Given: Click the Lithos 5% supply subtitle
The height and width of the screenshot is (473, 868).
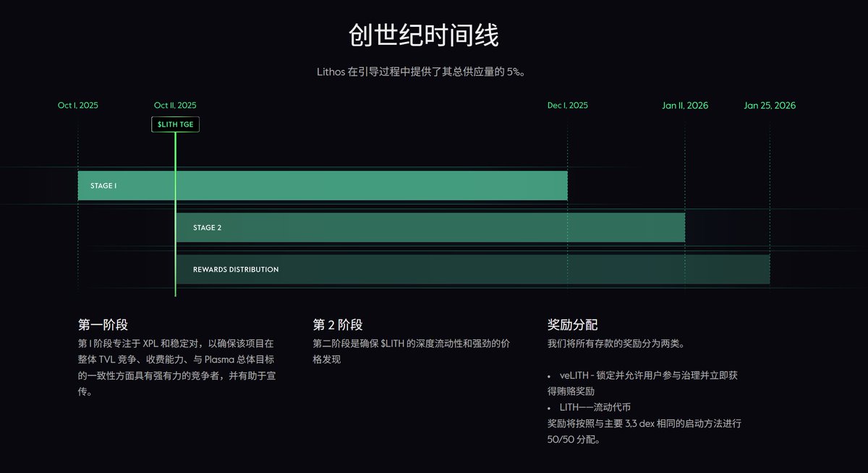Looking at the screenshot, I should (425, 72).
